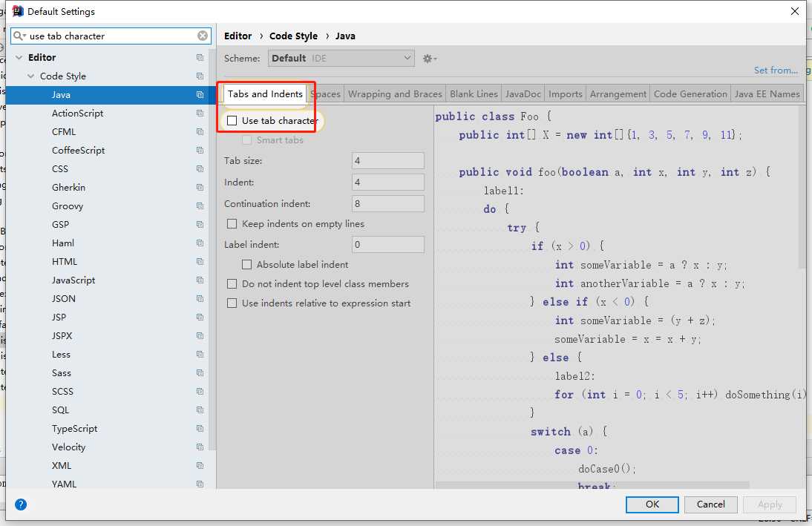Click the code preview horizontal scrollbar
812x526 pixels.
click(x=592, y=485)
